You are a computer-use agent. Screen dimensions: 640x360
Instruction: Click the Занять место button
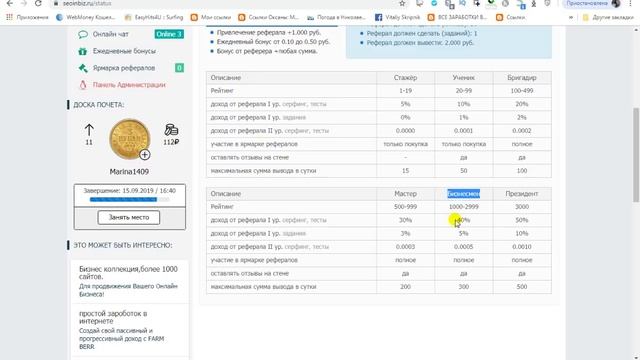click(x=129, y=218)
